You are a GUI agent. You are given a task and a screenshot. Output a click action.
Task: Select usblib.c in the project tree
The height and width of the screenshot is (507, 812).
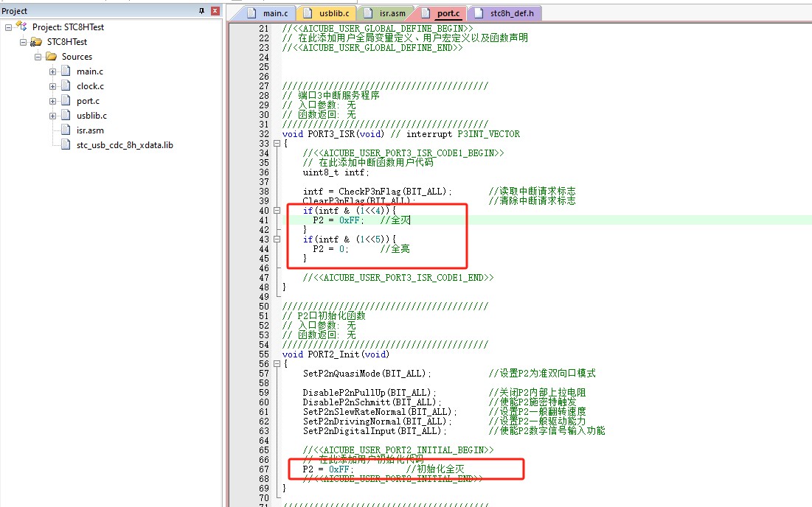click(91, 116)
